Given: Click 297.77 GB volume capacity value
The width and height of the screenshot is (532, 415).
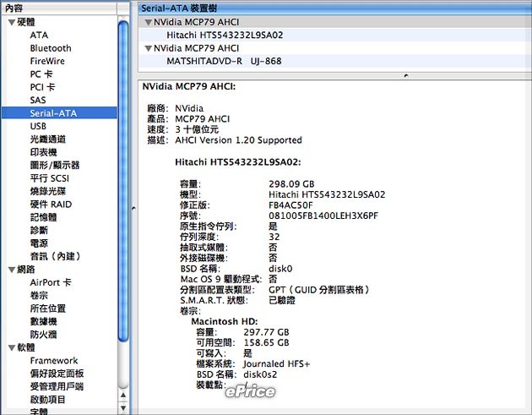Looking at the screenshot, I should click(266, 332).
